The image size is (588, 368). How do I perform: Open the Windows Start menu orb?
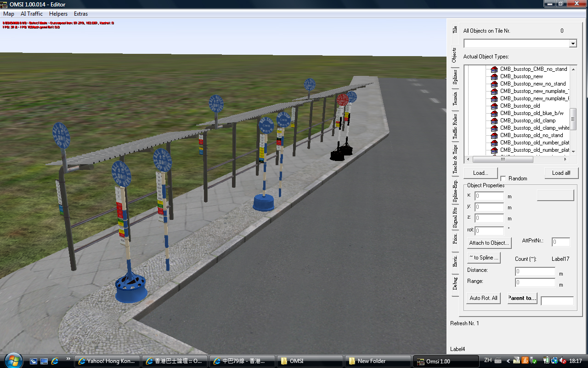click(x=12, y=361)
